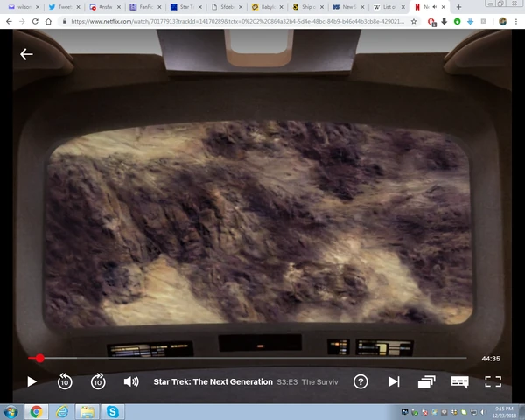525x420 pixels.
Task: Play the paused Star Trek episode
Action: (x=31, y=381)
